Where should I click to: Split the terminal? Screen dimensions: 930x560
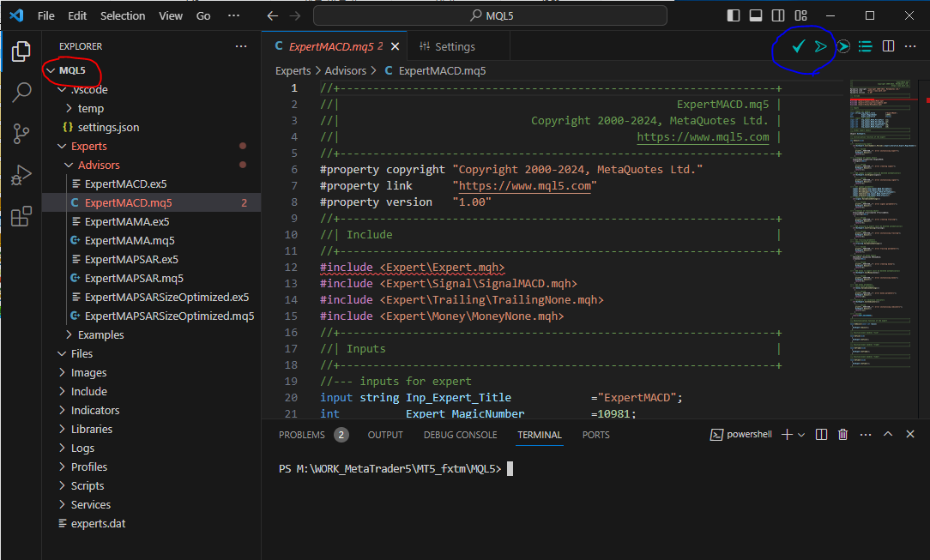[821, 435]
